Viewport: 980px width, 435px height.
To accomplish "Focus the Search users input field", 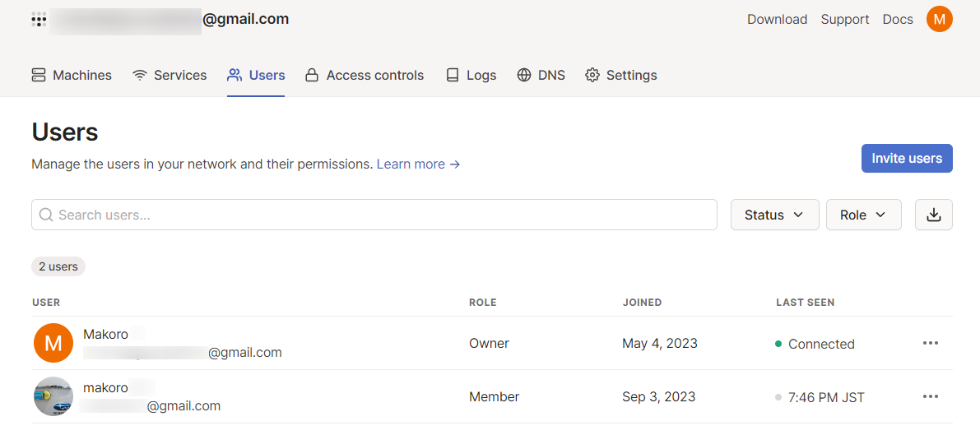I will click(x=379, y=215).
